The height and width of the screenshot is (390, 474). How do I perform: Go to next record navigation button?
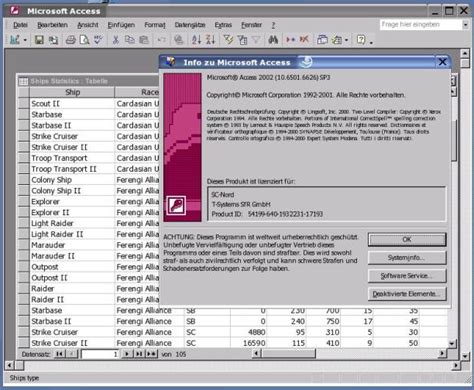pyautogui.click(x=127, y=354)
